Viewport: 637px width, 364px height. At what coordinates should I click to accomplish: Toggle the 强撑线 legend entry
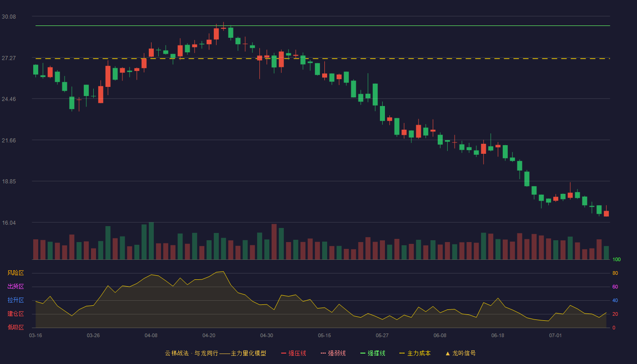tap(373, 353)
